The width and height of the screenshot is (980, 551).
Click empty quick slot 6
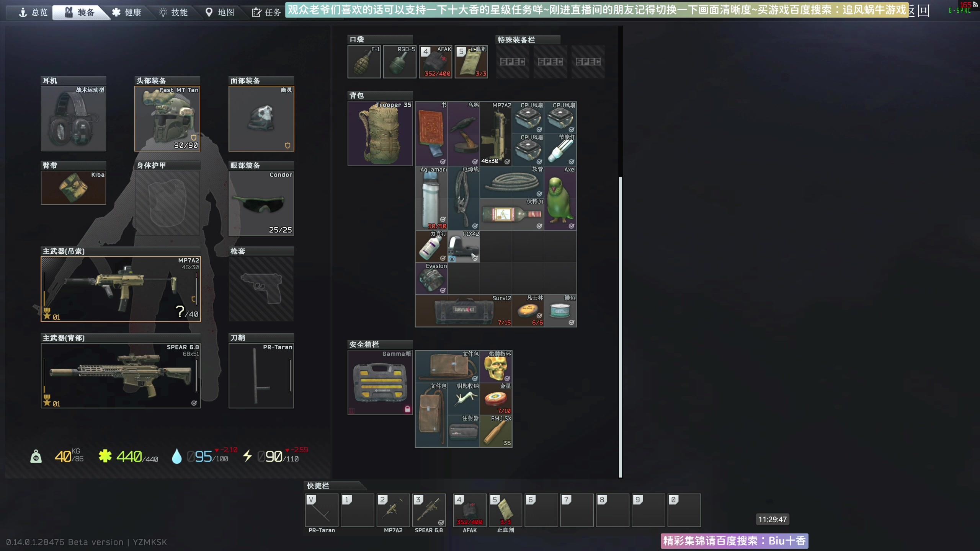coord(541,510)
